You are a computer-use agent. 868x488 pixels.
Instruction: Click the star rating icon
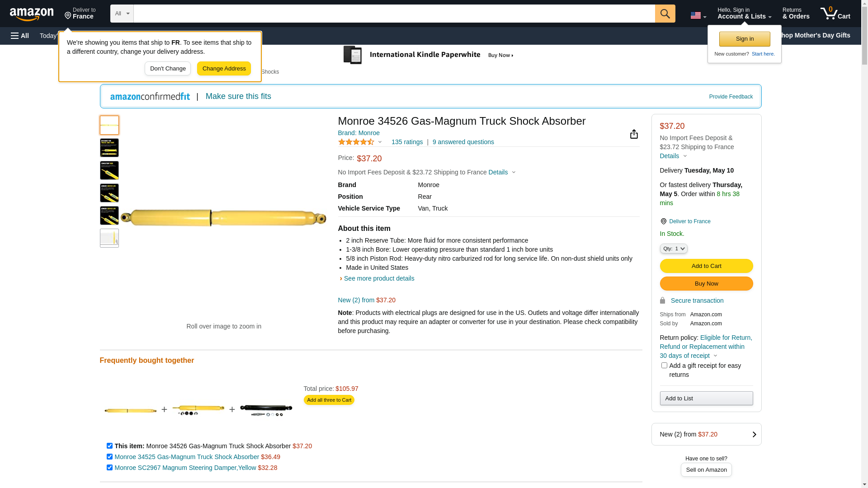point(356,142)
